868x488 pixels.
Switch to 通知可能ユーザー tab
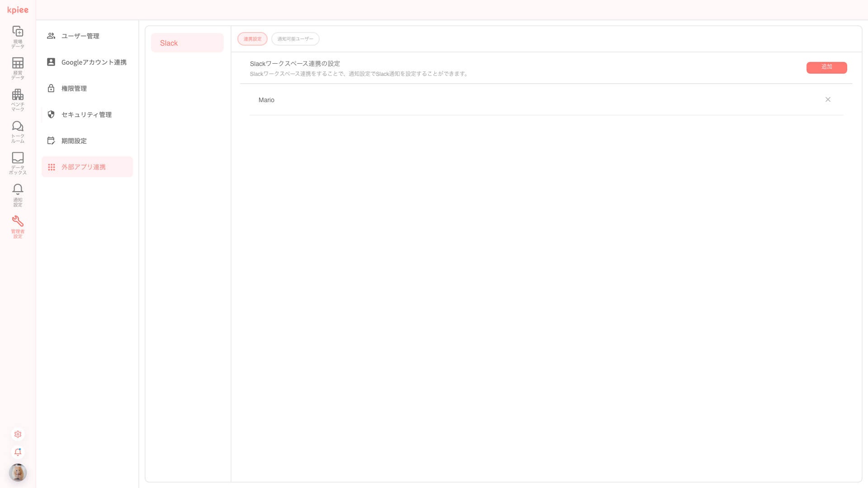tap(295, 39)
